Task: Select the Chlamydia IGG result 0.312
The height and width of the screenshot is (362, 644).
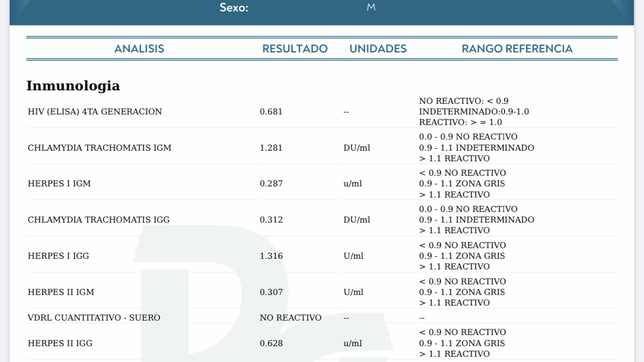Action: pos(271,220)
